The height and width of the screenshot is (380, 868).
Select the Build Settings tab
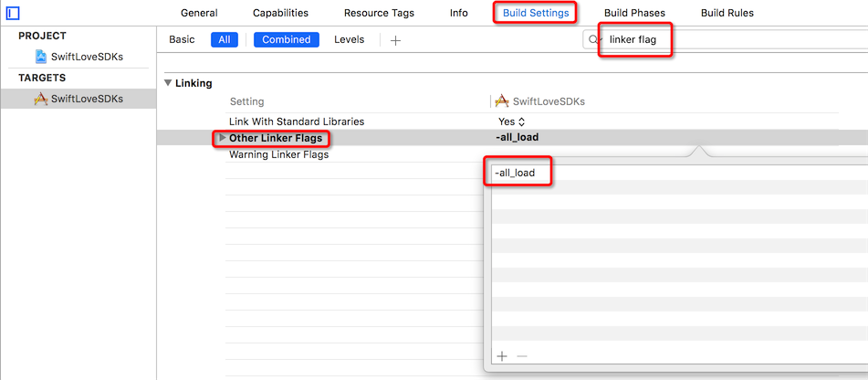click(535, 13)
